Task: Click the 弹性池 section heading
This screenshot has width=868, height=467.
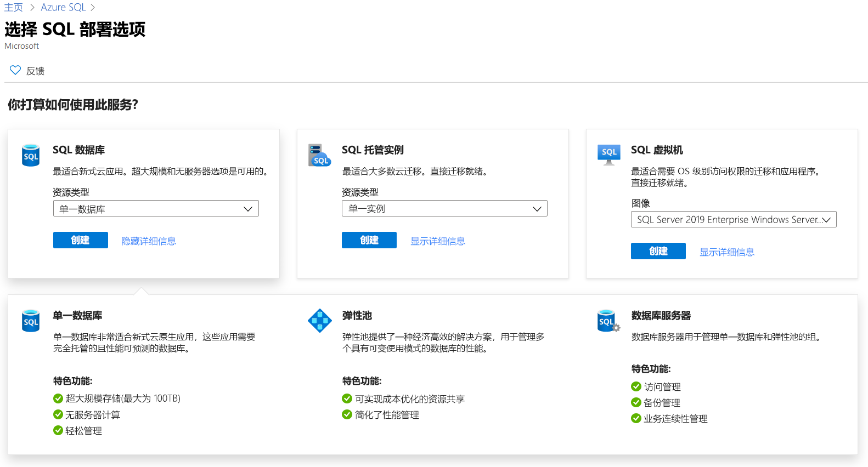Action: pyautogui.click(x=357, y=315)
